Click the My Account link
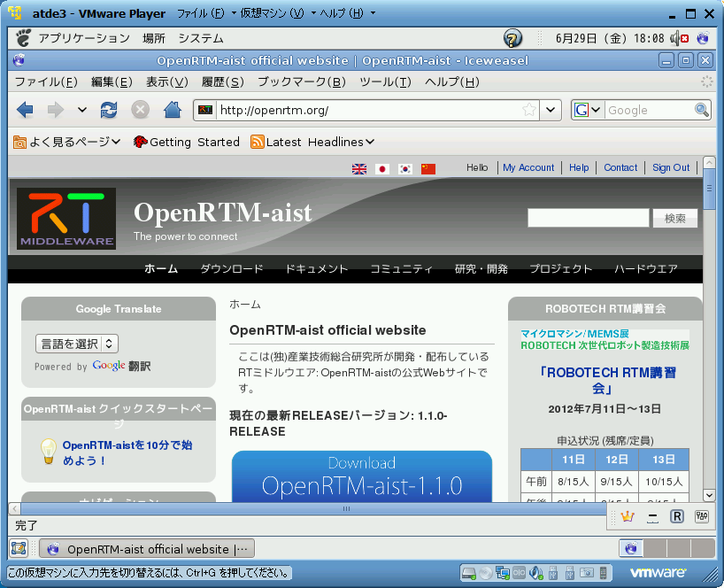724x588 pixels. pyautogui.click(x=528, y=167)
